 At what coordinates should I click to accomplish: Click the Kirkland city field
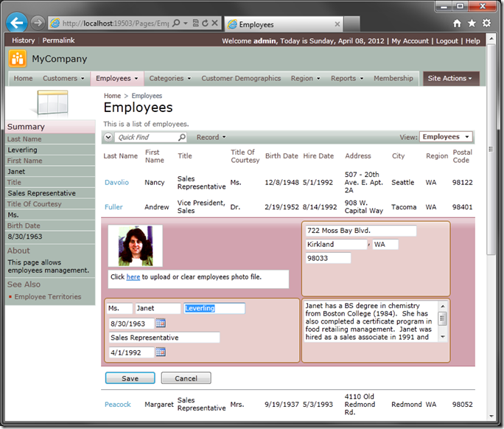[336, 245]
